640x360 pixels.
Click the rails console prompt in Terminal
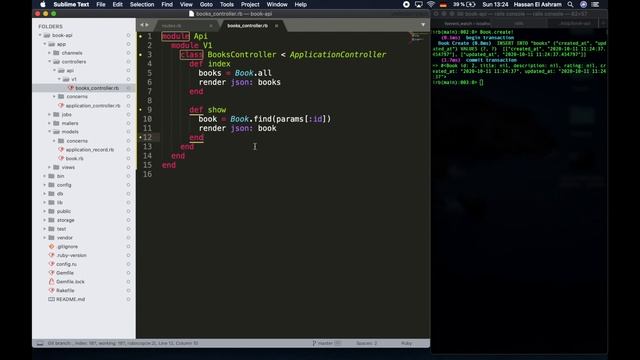click(x=458, y=82)
